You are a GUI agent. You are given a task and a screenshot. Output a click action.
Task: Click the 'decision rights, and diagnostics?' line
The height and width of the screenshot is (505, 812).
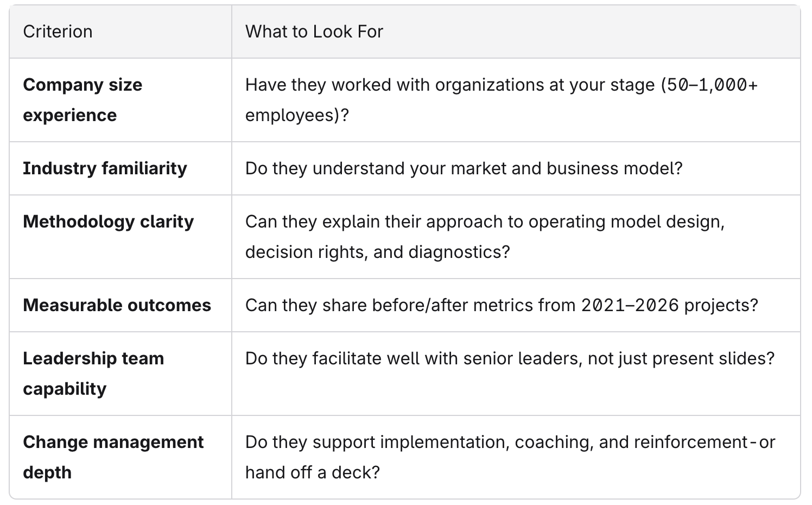tap(378, 252)
